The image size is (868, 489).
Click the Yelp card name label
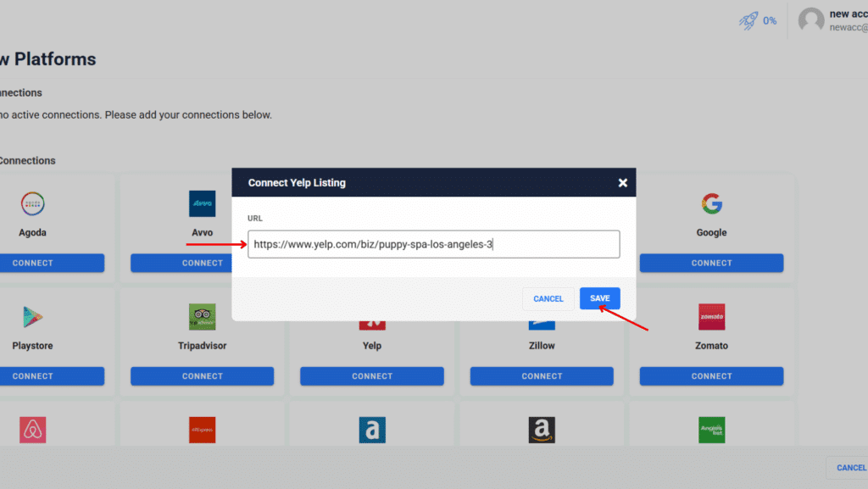click(x=372, y=346)
